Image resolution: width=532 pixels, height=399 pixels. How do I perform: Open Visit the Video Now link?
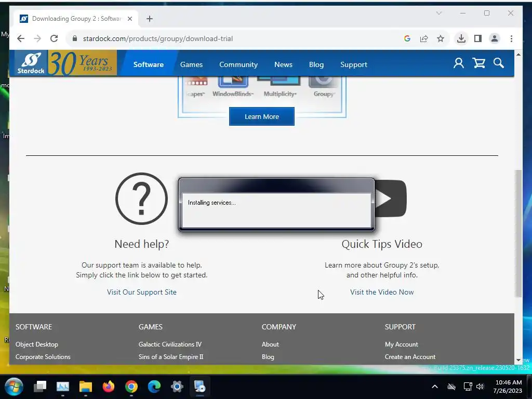tap(382, 292)
